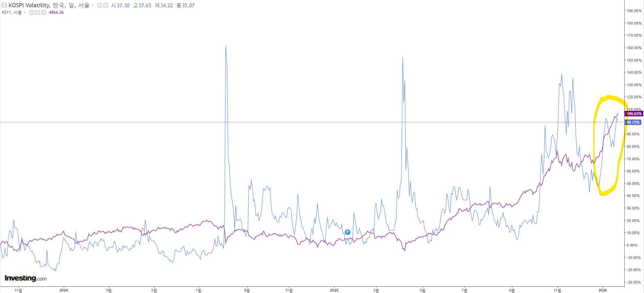The width and height of the screenshot is (644, 293).
Task: Toggle visibility of the KS11 comparison series
Action: point(32,12)
